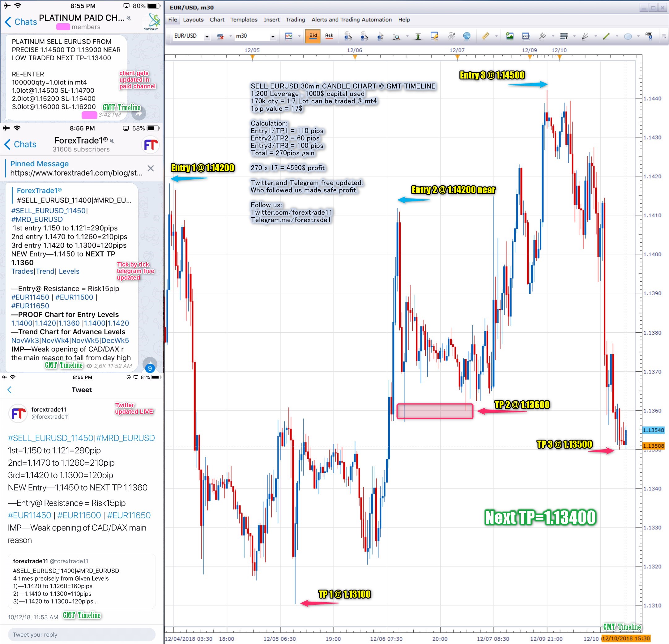Viewport: 669px width, 644px height.
Task: Open the forextrade11 Twitter profile avatar
Action: pos(18,413)
